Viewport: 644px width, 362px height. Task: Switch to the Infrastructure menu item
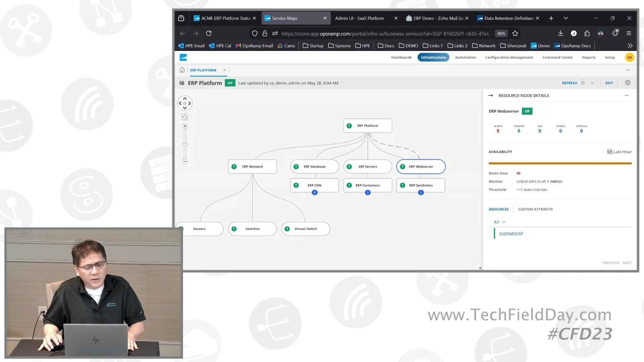pos(433,57)
